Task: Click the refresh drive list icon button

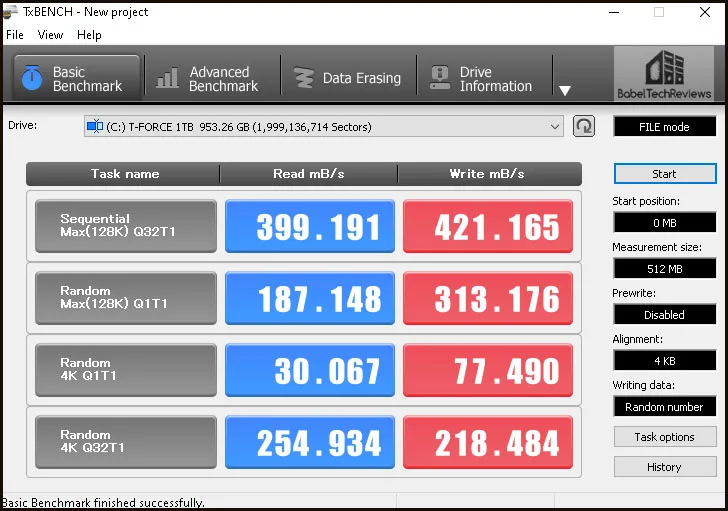Action: click(584, 126)
